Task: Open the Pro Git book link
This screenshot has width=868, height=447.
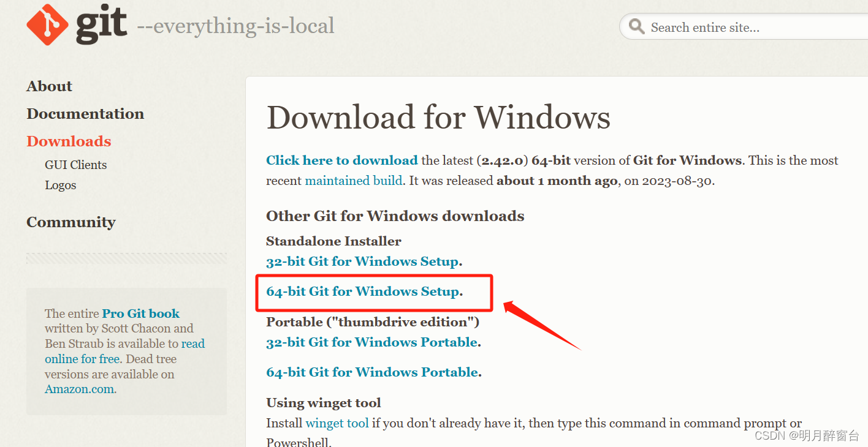Action: pyautogui.click(x=141, y=314)
